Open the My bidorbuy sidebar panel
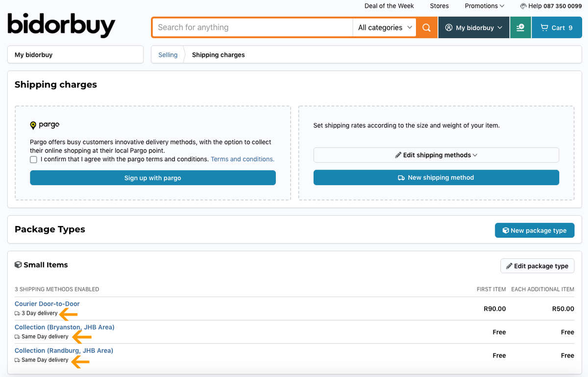The width and height of the screenshot is (588, 377). click(75, 55)
